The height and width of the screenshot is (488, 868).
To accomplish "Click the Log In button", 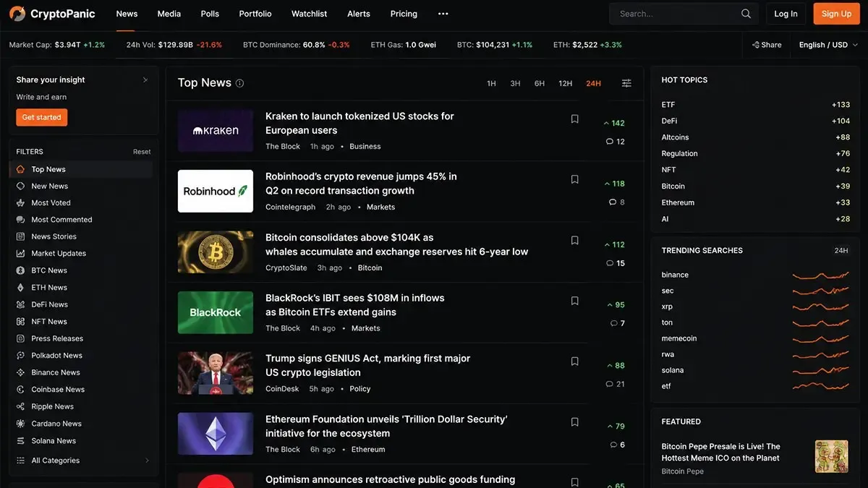I will pos(786,14).
